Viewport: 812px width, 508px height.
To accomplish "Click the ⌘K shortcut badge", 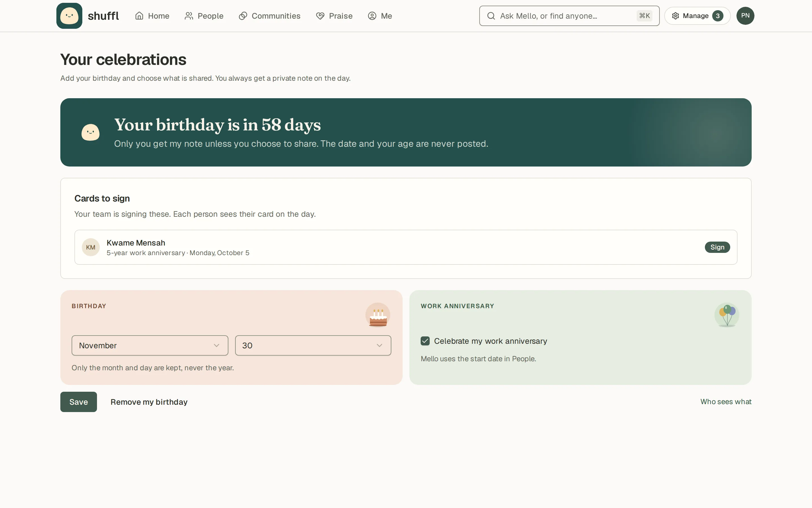I will [x=645, y=16].
